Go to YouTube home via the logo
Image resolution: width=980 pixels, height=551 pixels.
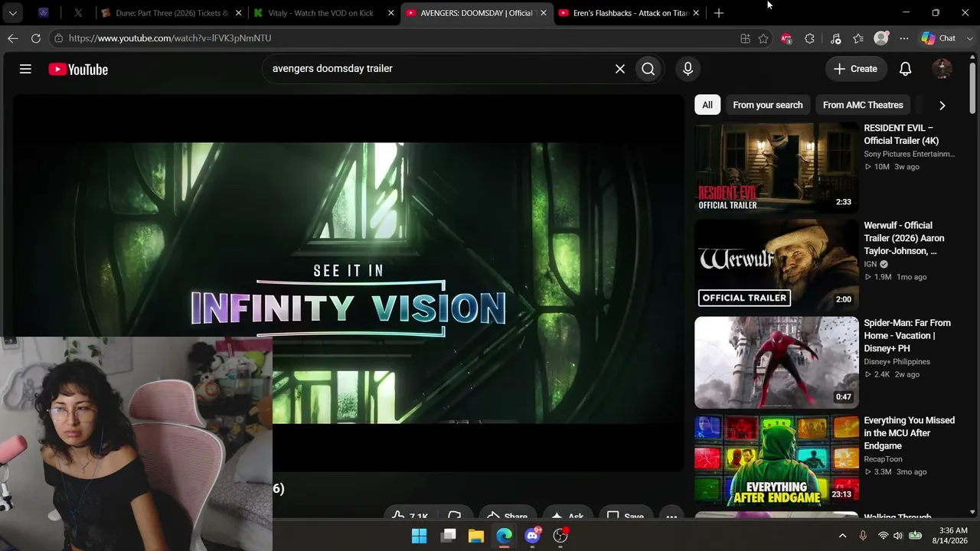[78, 69]
